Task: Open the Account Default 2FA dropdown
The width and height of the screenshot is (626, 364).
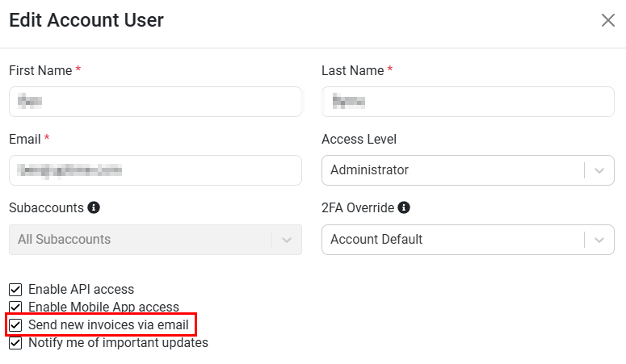Action: (468, 240)
